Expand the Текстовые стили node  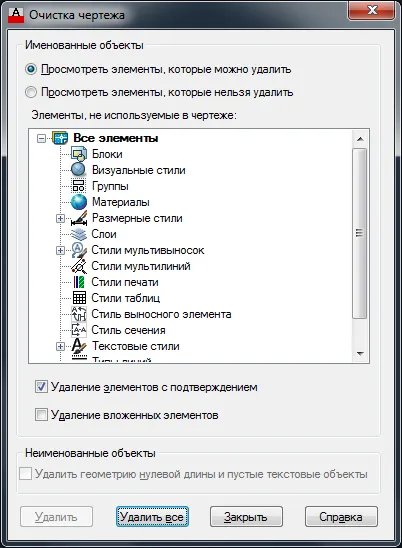click(60, 346)
